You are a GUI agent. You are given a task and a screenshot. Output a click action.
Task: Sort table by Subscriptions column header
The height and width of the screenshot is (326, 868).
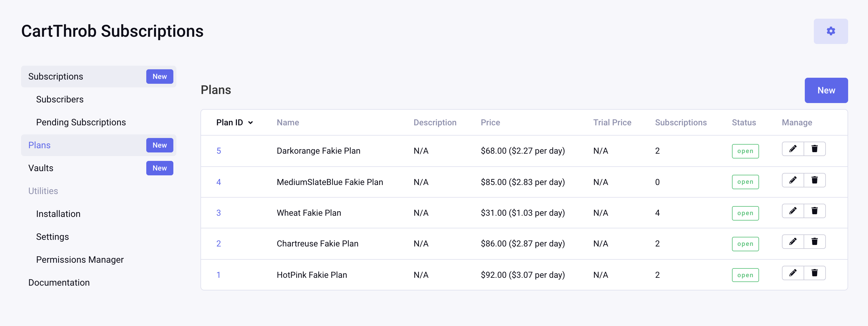coord(681,123)
